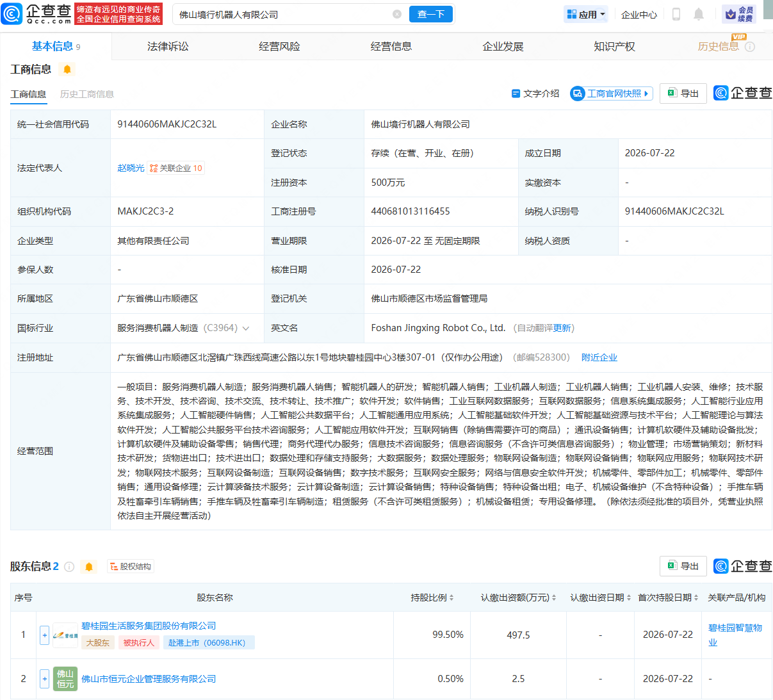This screenshot has height=700, width=773.
Task: Click the 文字介绍 button
Action: coord(535,94)
